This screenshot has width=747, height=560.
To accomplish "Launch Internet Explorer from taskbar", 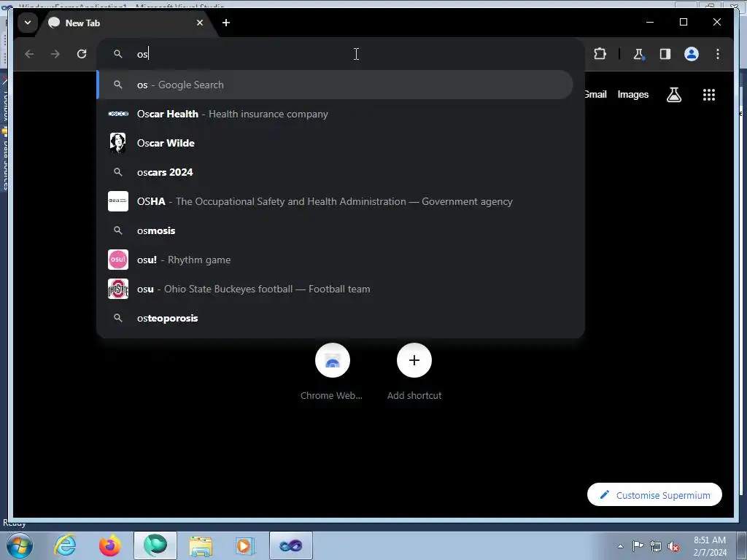I will [x=65, y=545].
